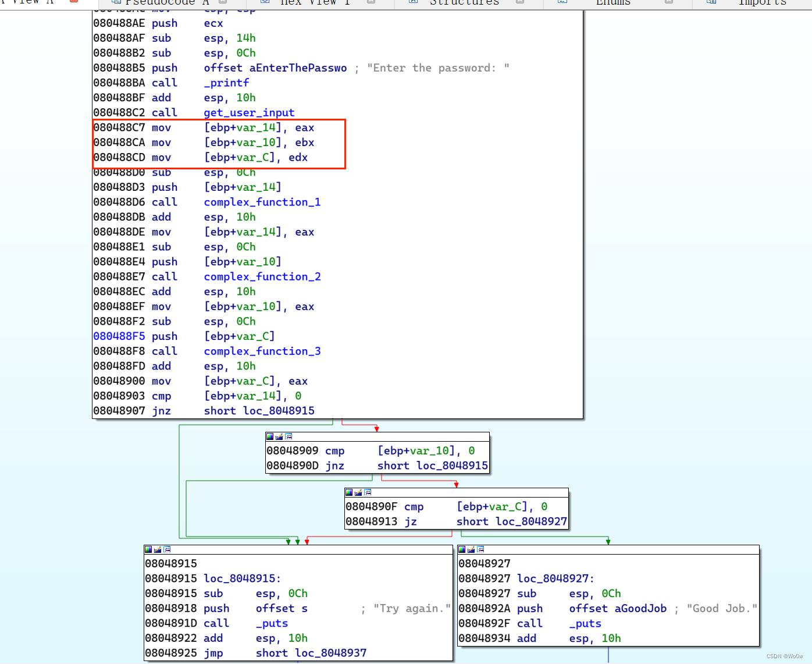This screenshot has width=812, height=664.
Task: Switch to the Hex View 1 tab
Action: 315,2
